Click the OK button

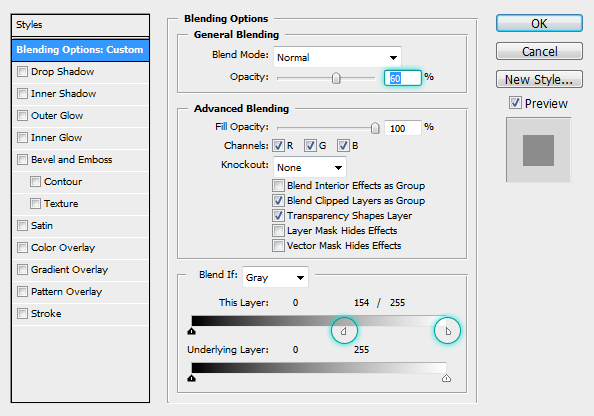coord(539,23)
